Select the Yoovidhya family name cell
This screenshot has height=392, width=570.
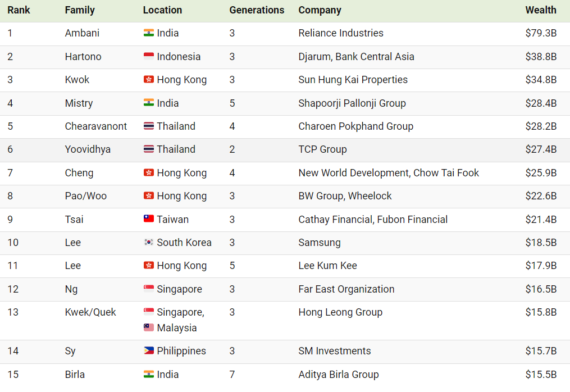(88, 149)
